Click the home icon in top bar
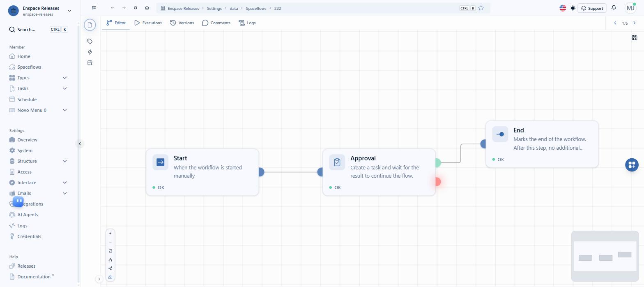 (147, 8)
